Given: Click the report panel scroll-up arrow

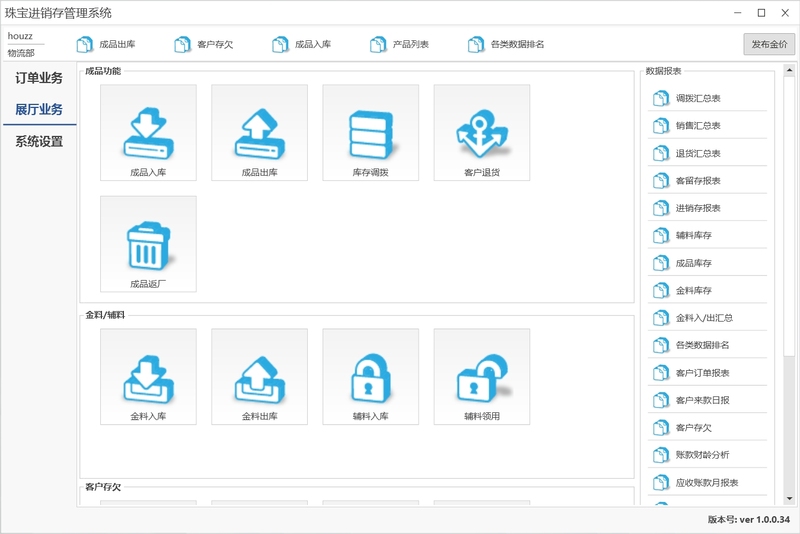Looking at the screenshot, I should [x=789, y=70].
